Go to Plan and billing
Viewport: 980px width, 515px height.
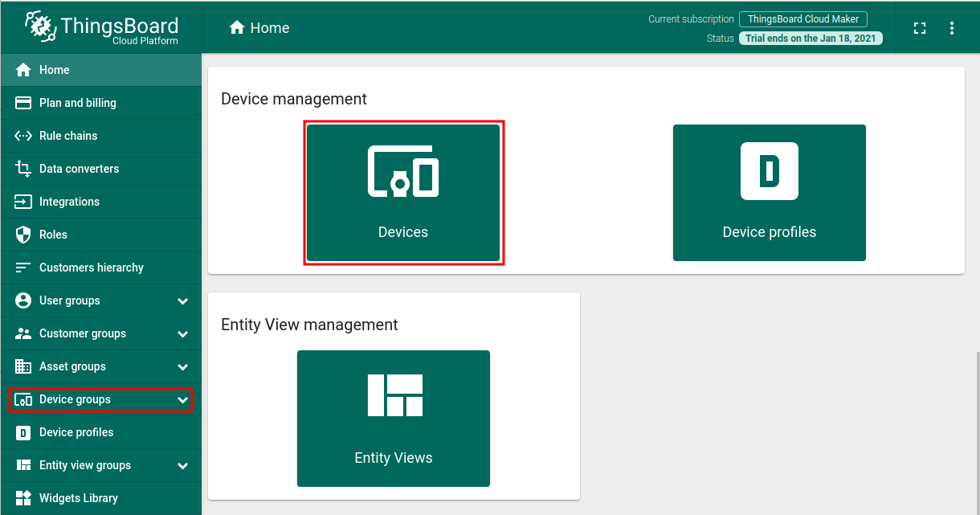77,103
